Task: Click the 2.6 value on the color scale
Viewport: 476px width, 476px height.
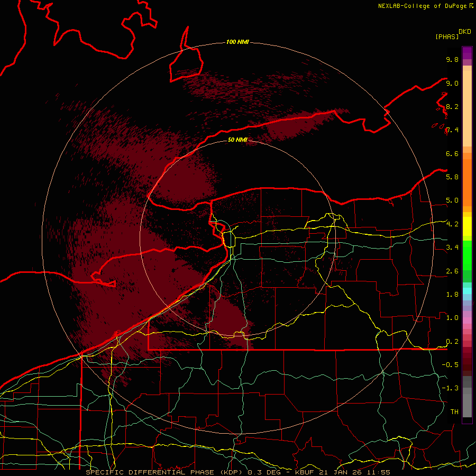Action: (452, 271)
